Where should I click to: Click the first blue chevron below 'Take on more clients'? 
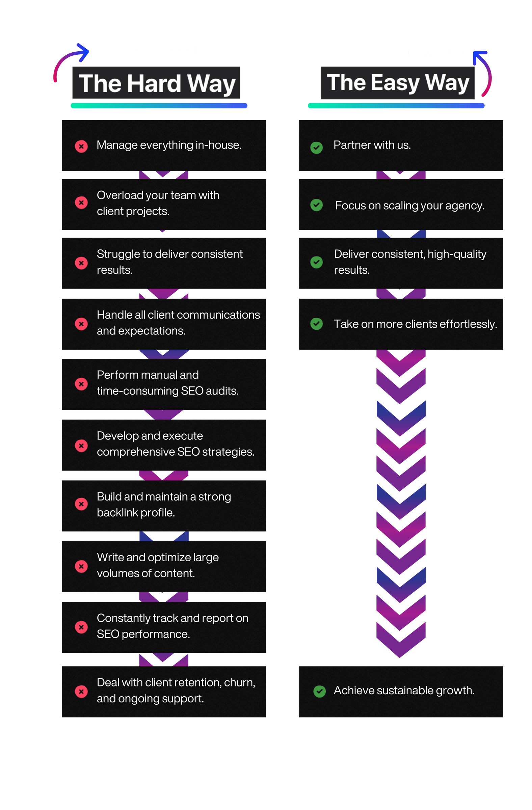click(401, 418)
